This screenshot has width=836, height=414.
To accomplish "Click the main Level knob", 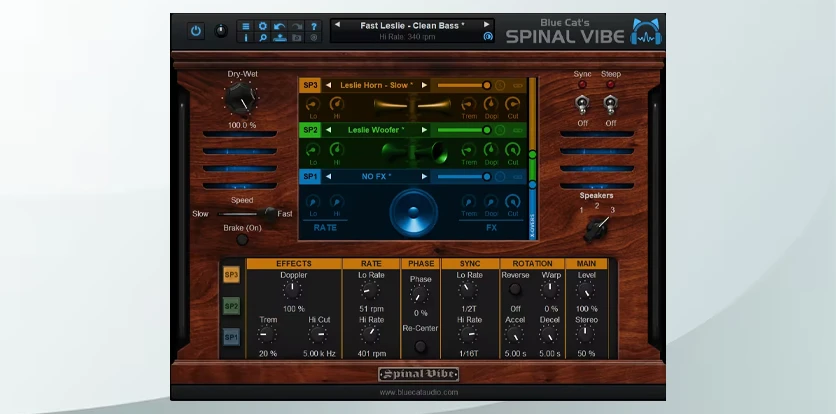I will [585, 290].
